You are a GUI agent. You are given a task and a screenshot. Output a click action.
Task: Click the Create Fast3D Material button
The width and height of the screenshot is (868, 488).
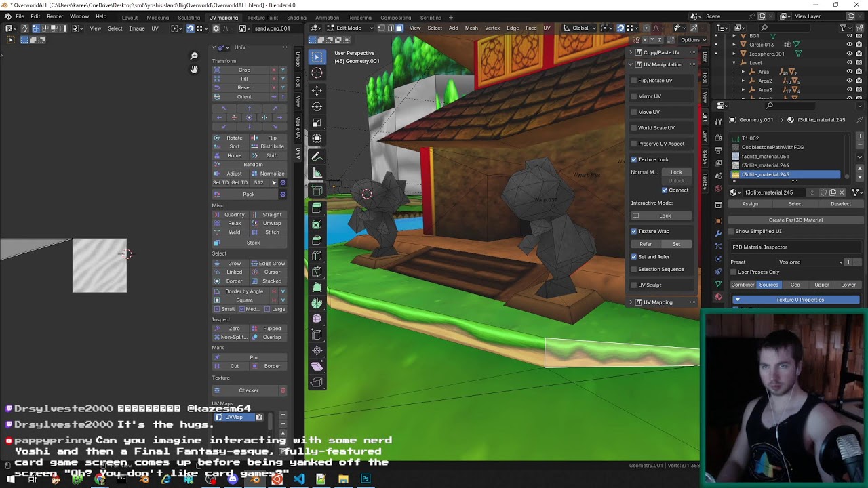795,220
